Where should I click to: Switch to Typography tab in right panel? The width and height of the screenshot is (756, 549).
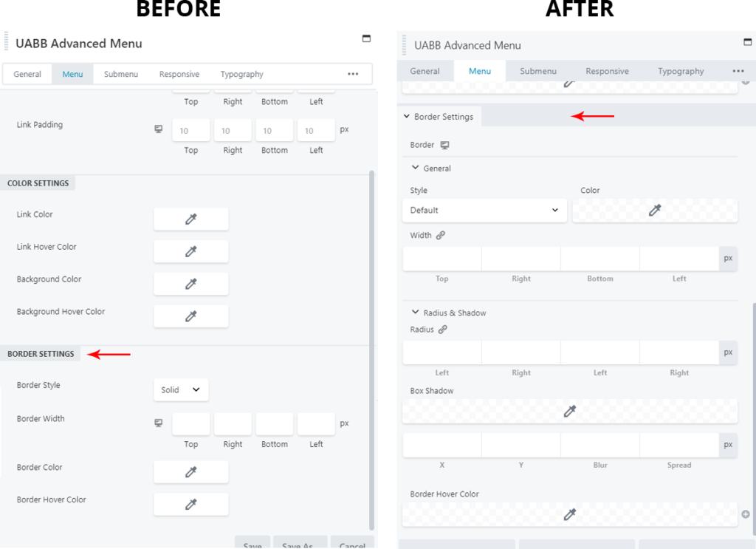click(680, 72)
